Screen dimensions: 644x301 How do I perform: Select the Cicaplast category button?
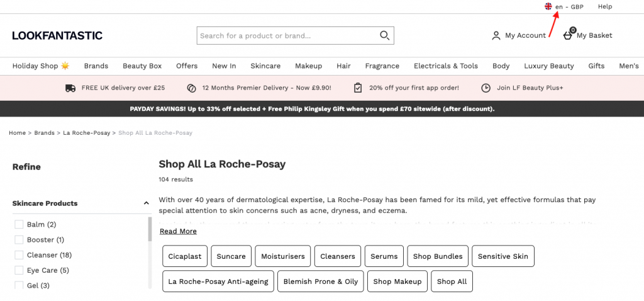click(x=184, y=256)
